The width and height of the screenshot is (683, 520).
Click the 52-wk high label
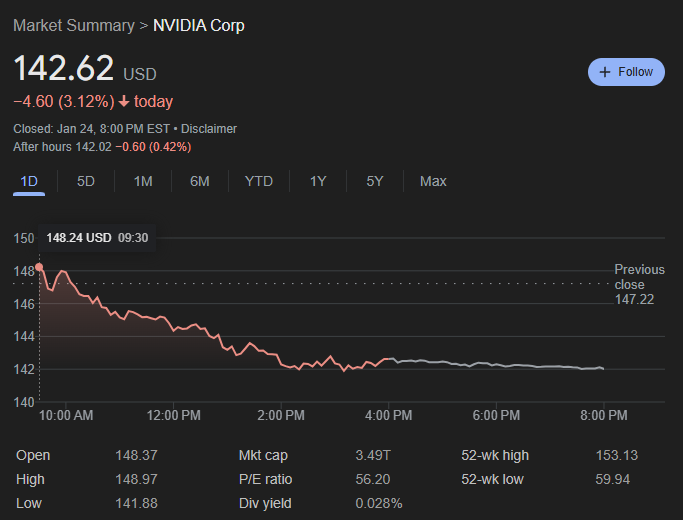point(495,455)
